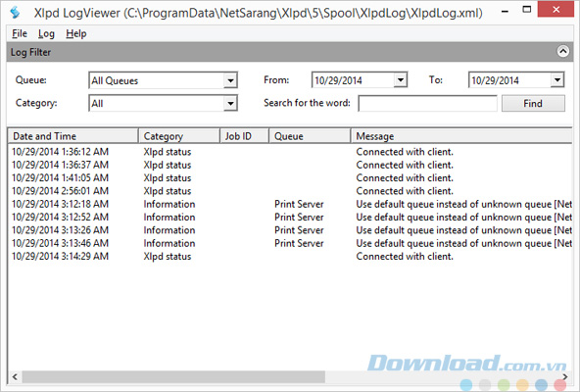Click the scroll right arrow
The width and height of the screenshot is (580, 392).
(565, 377)
